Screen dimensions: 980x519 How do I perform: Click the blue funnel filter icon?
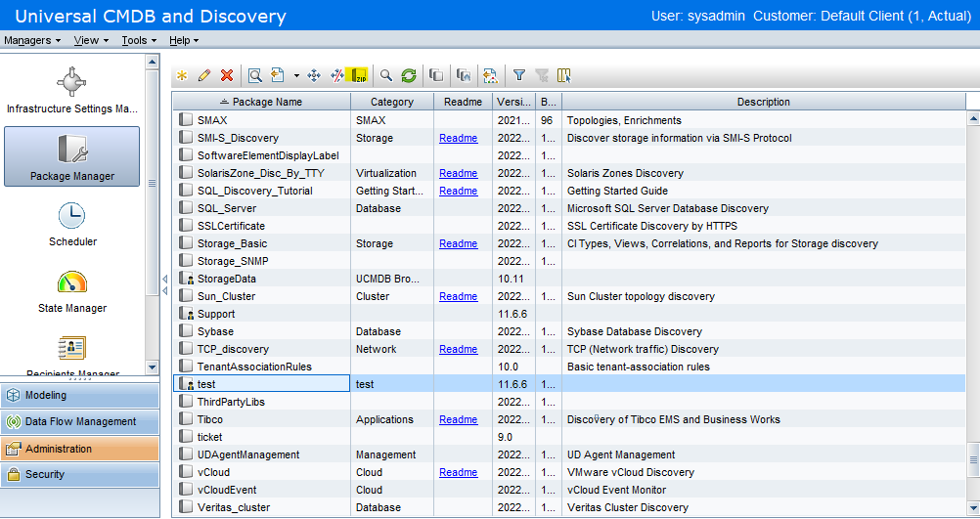(x=518, y=75)
